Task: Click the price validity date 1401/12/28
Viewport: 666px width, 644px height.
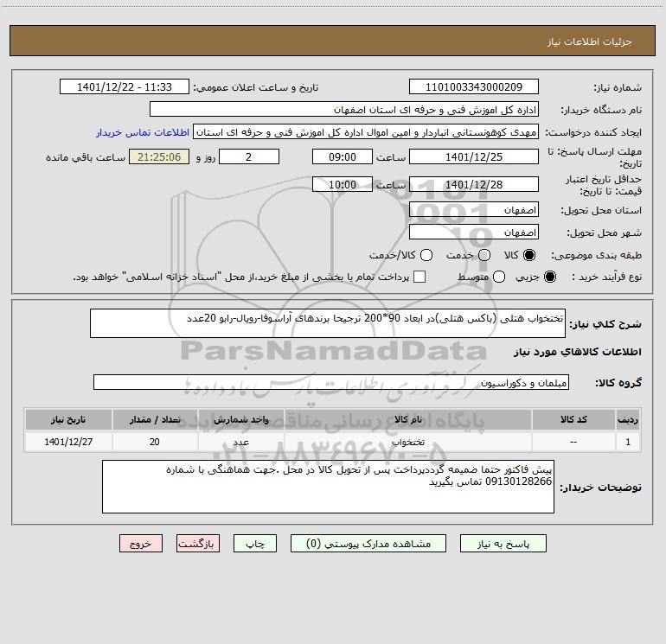Action: (474, 184)
